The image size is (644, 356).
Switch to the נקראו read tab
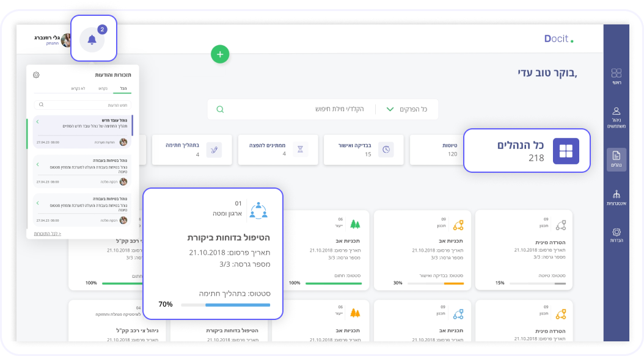pos(102,89)
